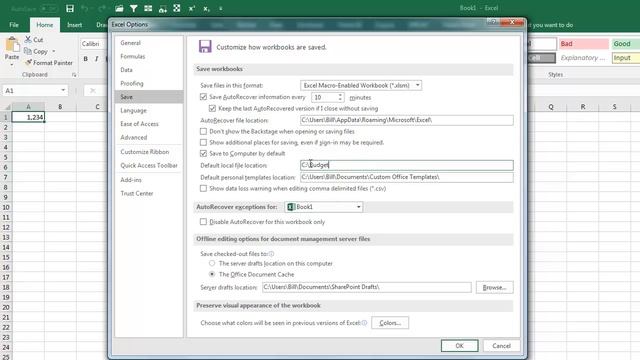Screen dimensions: 640x360
Task: Apply the Good cell style
Action: (625, 44)
